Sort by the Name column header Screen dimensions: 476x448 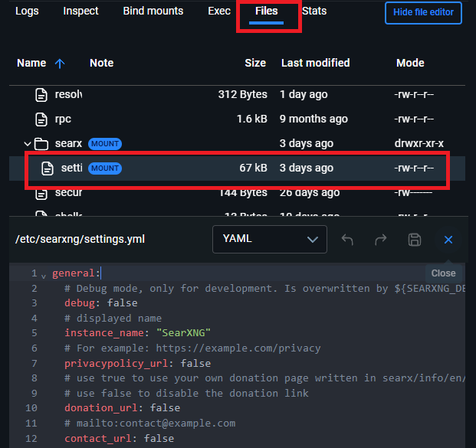31,63
